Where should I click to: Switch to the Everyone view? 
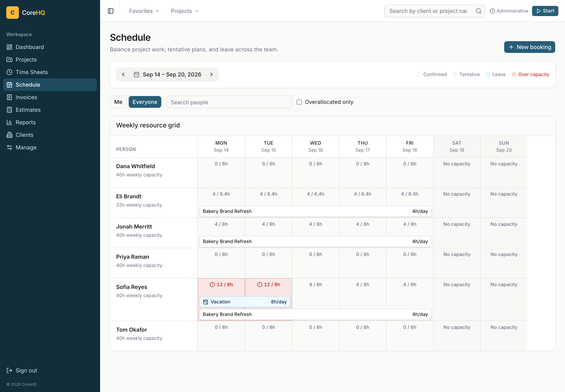coord(145,102)
